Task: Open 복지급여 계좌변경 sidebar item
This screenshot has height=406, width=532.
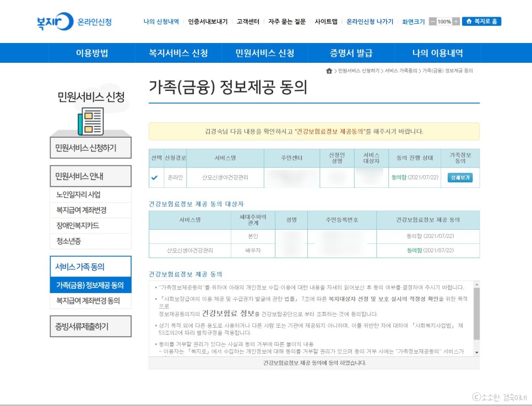Action: pos(90,210)
